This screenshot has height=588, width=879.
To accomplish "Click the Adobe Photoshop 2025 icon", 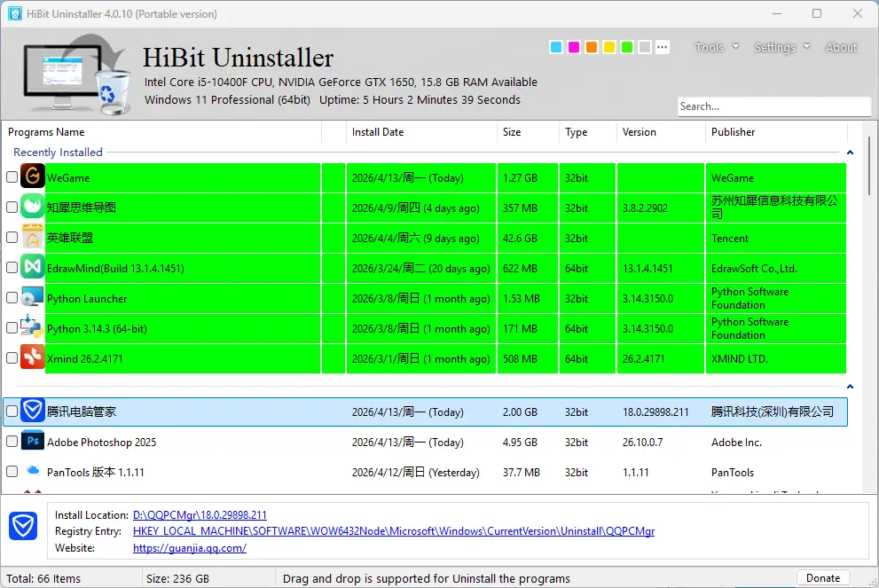I will pyautogui.click(x=33, y=442).
